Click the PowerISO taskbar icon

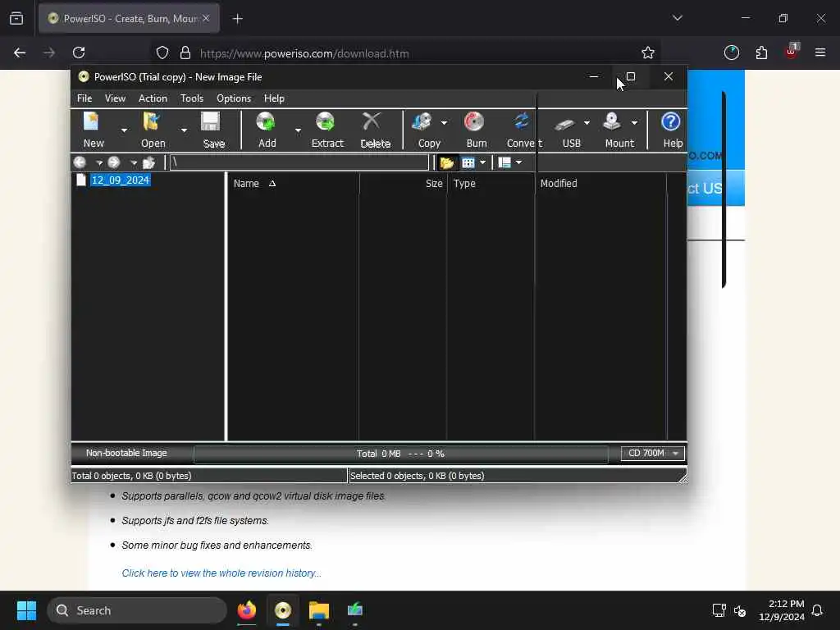(x=283, y=610)
